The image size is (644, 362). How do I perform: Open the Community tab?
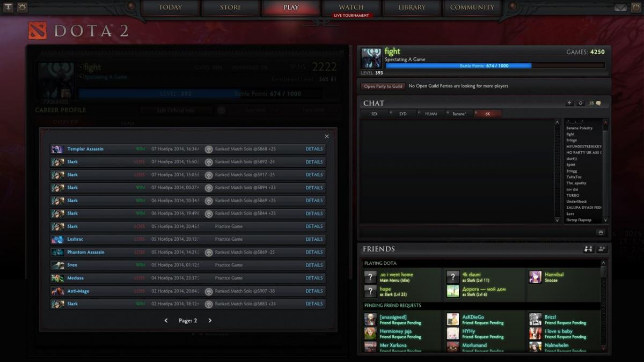click(472, 8)
